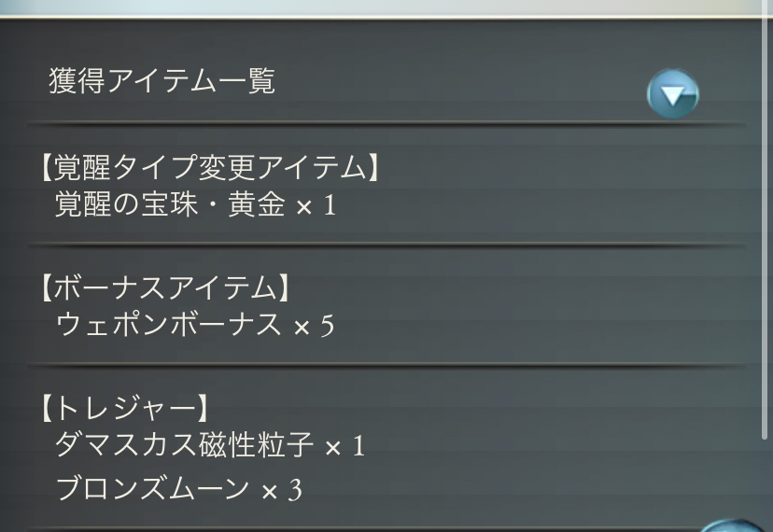Click the word 黄金 in the orb item

coord(257,204)
